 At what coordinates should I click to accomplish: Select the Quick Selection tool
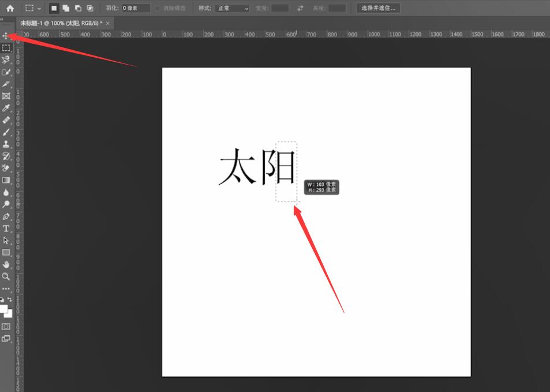click(6, 72)
